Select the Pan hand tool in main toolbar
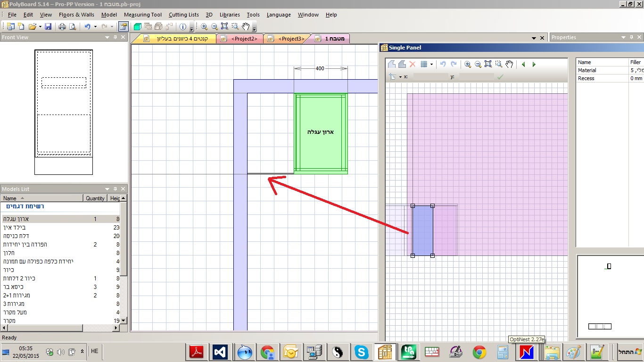 tap(246, 27)
